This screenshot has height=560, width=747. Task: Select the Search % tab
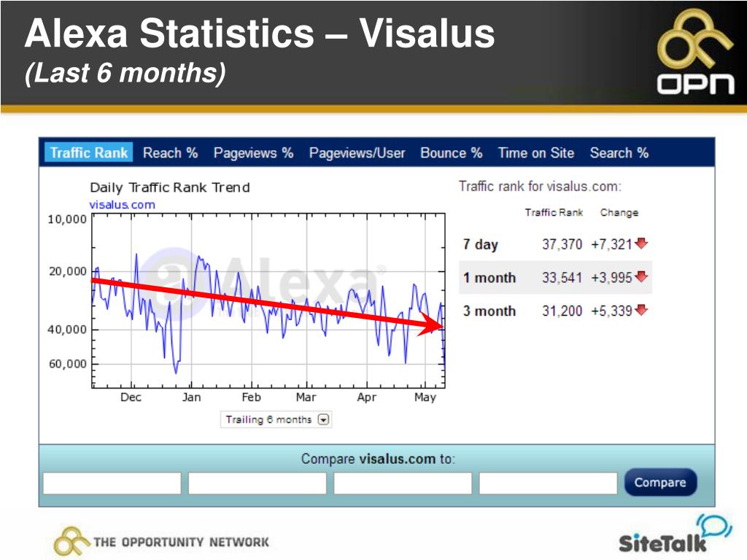pyautogui.click(x=619, y=153)
